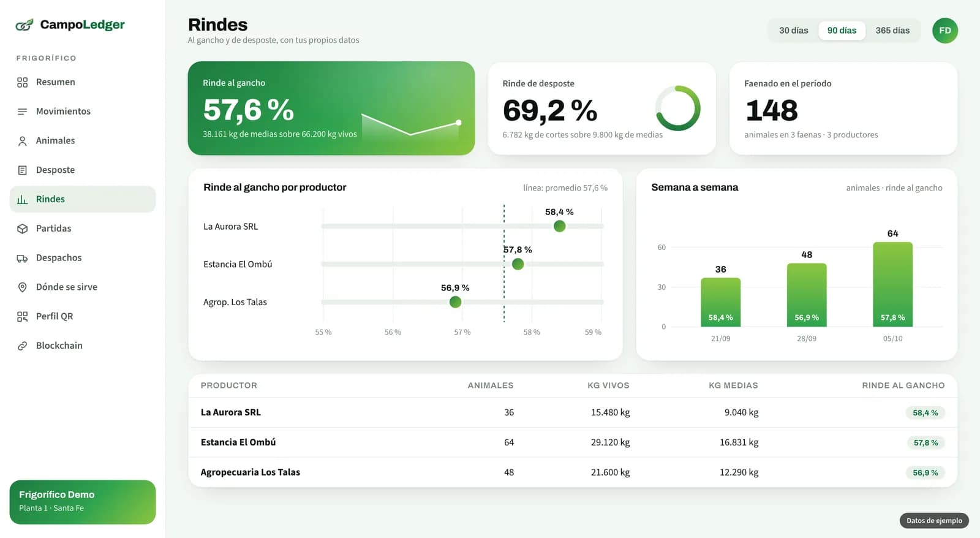Screen dimensions: 980x538
Task: Click the Faenado en el período value 148
Action: (772, 111)
